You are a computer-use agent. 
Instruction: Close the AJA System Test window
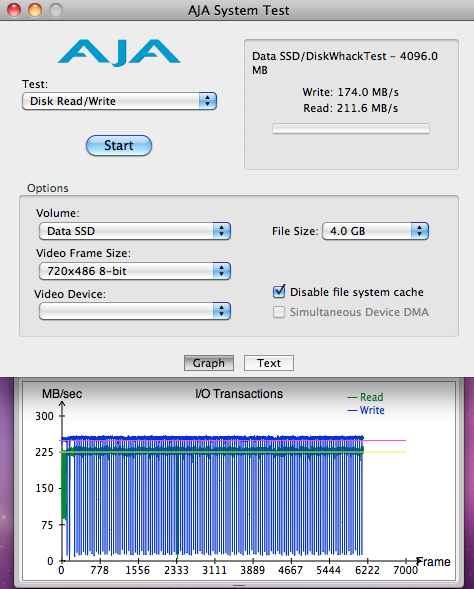pyautogui.click(x=14, y=10)
